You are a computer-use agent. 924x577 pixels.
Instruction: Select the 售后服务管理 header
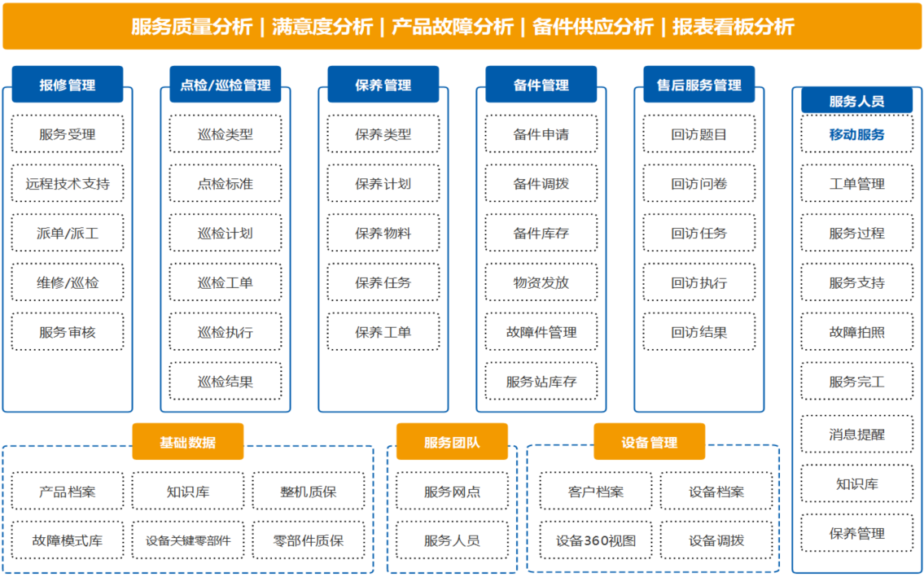click(x=698, y=85)
